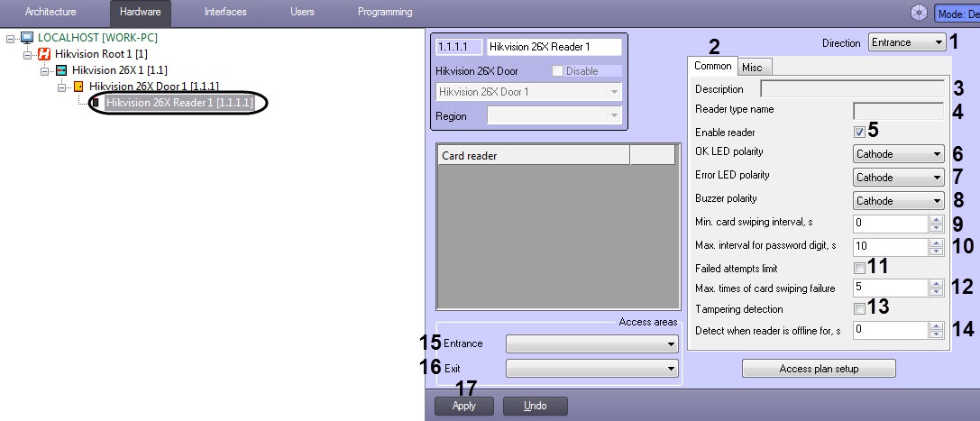Screen dimensions: 980x421
Task: Click the round icon beside the Mode indicator
Action: [x=919, y=13]
